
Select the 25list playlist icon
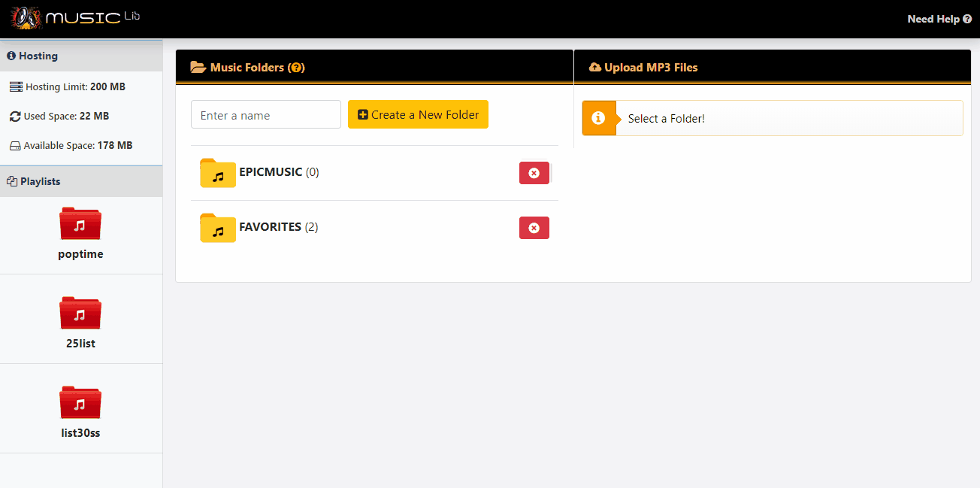[80, 313]
